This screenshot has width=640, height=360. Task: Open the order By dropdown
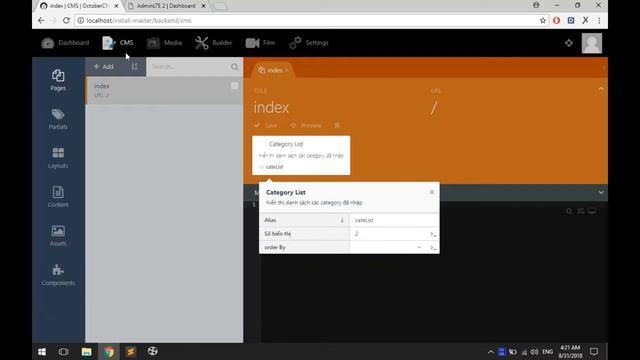(387, 247)
